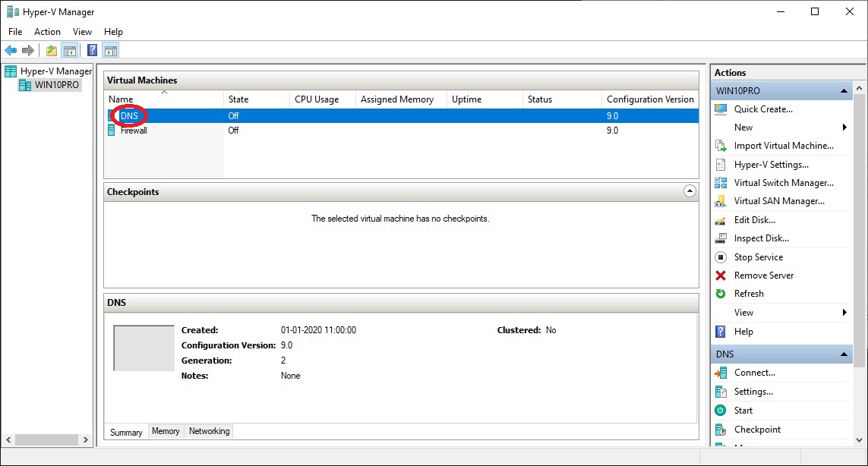Select the DNS virtual machine row

(x=401, y=116)
